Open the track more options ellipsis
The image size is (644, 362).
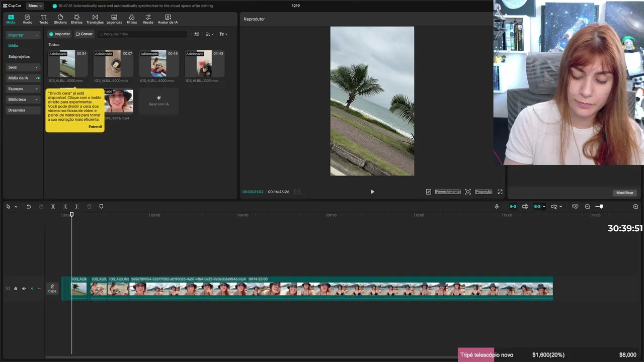click(x=40, y=289)
